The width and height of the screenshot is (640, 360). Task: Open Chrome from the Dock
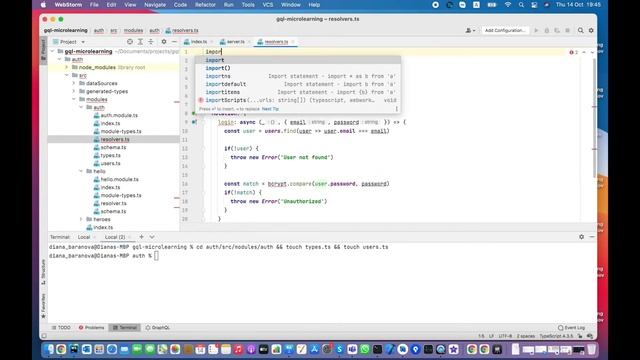coord(61,349)
